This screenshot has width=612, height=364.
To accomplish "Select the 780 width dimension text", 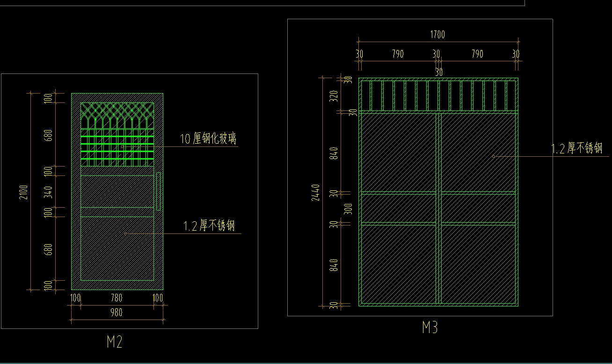I will [x=116, y=298].
